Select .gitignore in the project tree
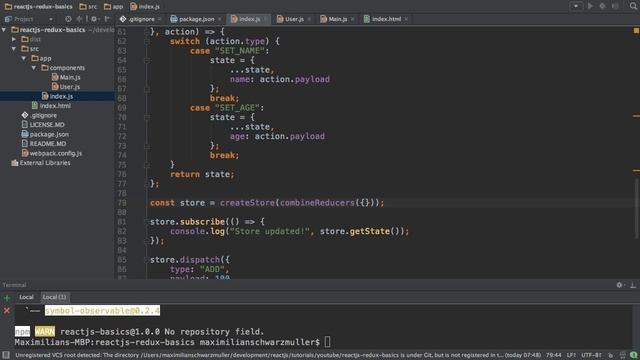Image resolution: width=640 pixels, height=360 pixels. click(39, 115)
